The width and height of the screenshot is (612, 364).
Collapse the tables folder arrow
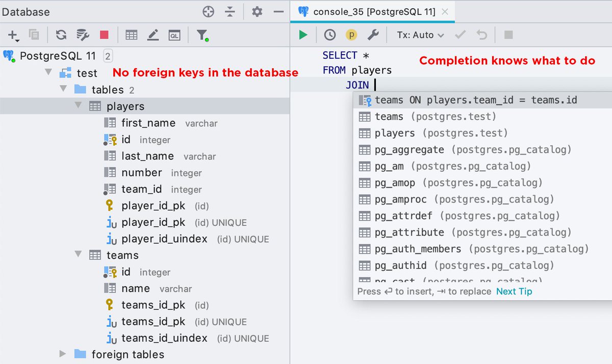(x=63, y=89)
